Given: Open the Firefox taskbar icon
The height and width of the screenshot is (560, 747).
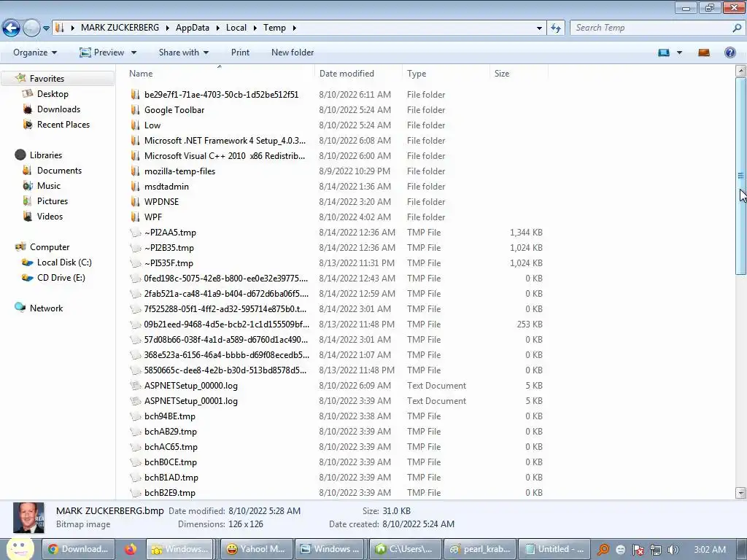Looking at the screenshot, I should click(130, 549).
